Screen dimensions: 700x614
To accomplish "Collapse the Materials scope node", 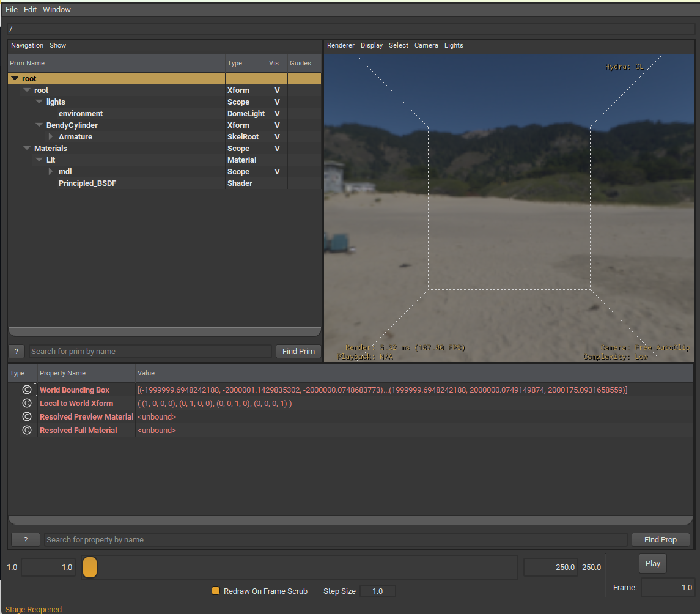I will click(x=27, y=148).
